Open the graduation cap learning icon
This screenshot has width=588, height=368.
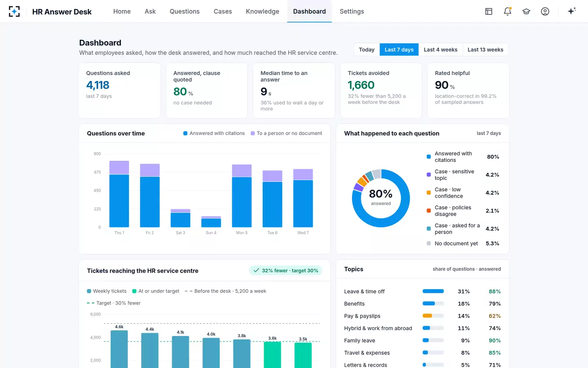526,11
